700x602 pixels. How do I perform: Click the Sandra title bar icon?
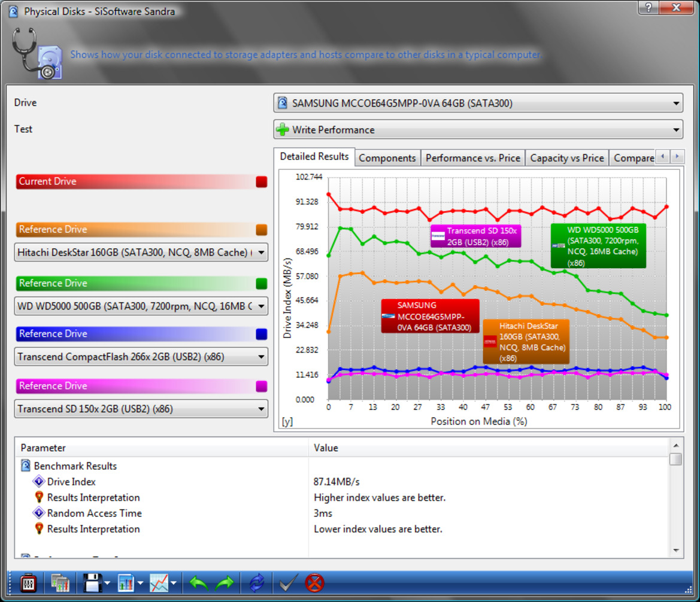point(13,11)
